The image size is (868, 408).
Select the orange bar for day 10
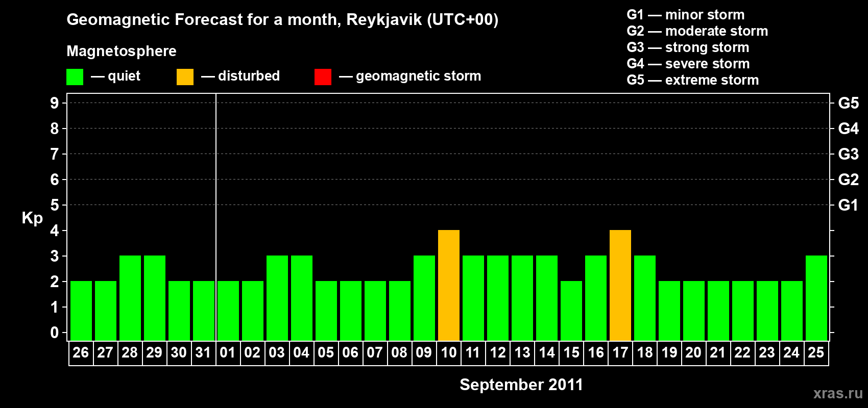(449, 285)
